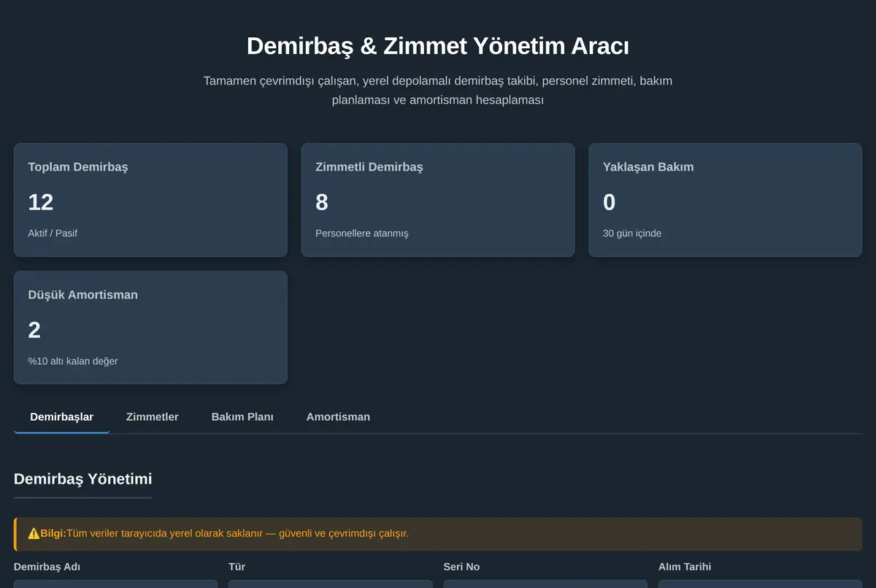Click the warning icon in the Bilgi banner
Screen dimensions: 876x588
tap(34, 533)
